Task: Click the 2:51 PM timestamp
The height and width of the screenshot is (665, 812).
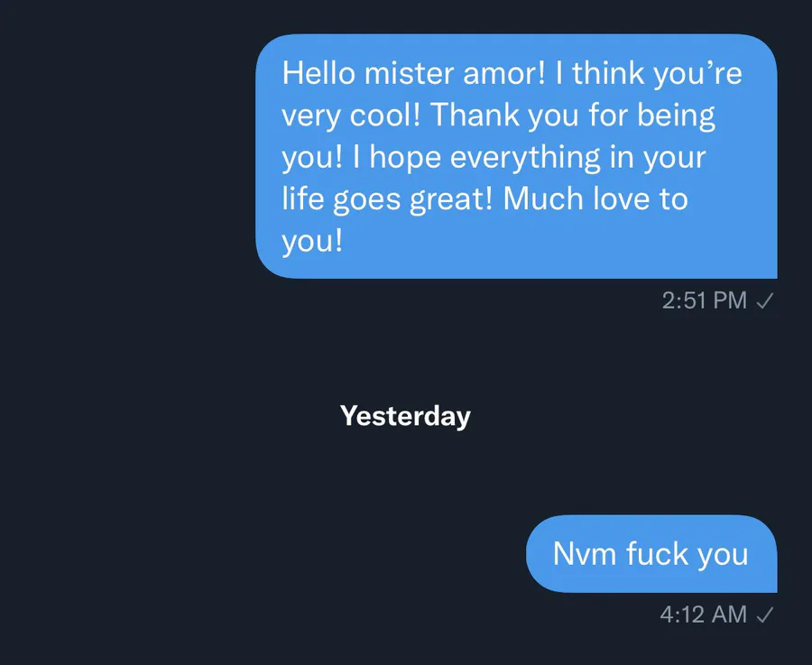Action: click(x=704, y=301)
